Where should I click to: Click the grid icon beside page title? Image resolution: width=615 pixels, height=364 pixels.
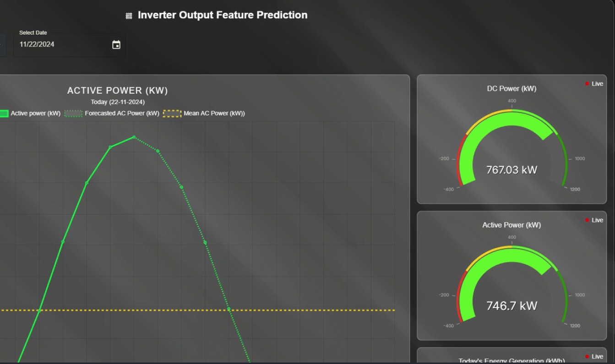(129, 16)
